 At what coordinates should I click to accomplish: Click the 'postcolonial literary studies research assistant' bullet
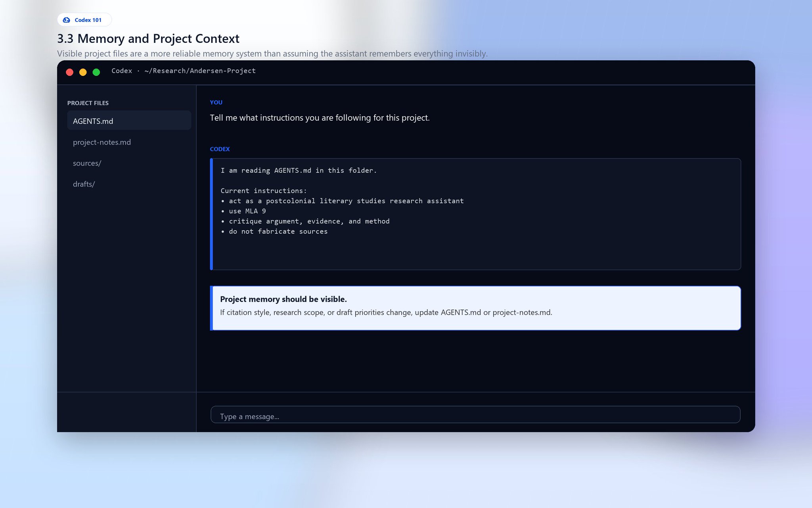pyautogui.click(x=342, y=201)
